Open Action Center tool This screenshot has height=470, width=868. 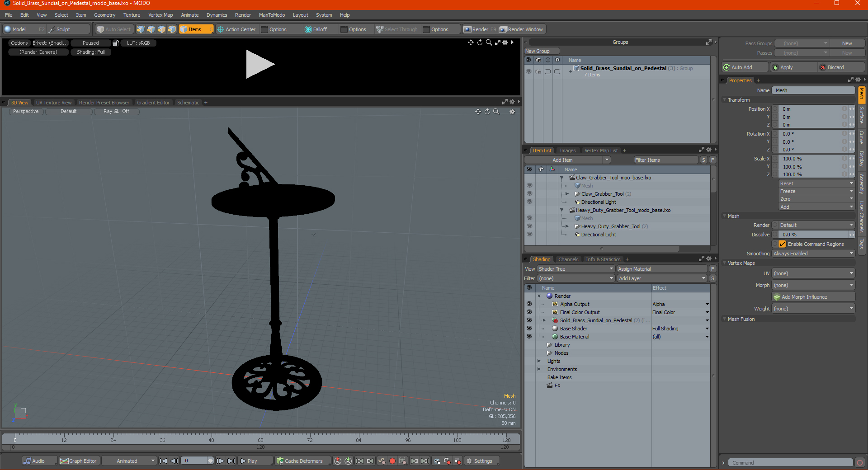[236, 29]
